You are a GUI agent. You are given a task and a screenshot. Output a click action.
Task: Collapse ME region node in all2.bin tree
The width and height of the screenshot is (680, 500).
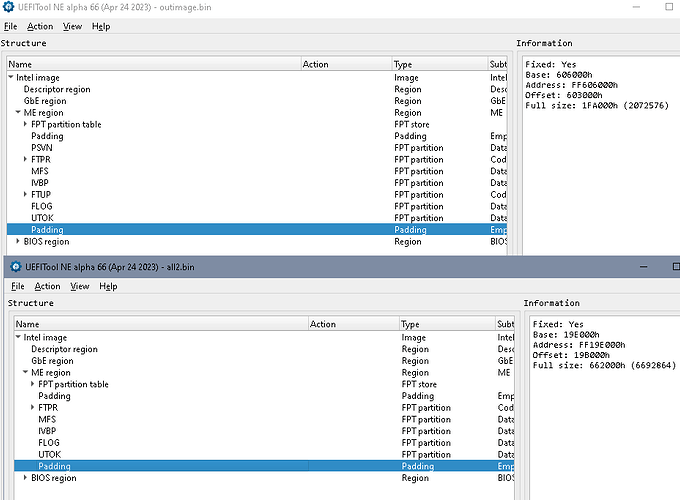(x=26, y=372)
